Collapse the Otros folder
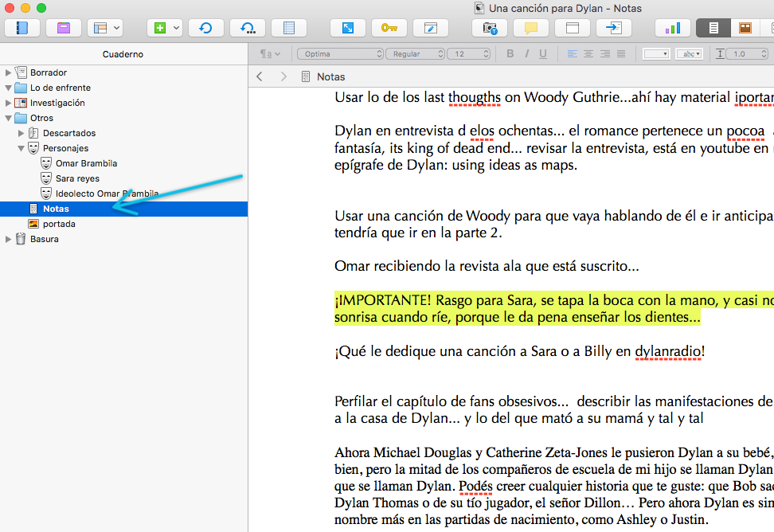This screenshot has height=532, width=774. [8, 118]
